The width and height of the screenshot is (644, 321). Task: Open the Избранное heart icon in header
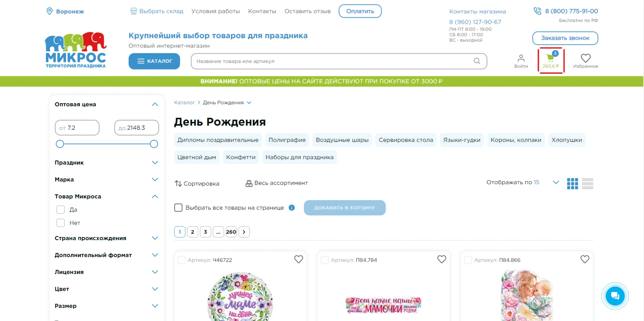coord(585,58)
